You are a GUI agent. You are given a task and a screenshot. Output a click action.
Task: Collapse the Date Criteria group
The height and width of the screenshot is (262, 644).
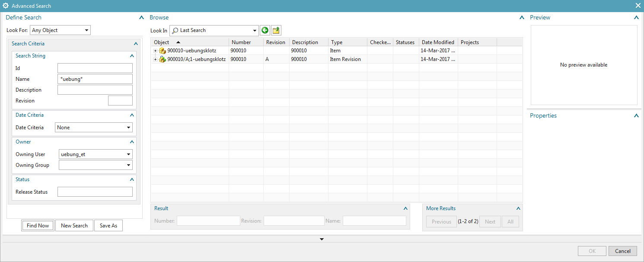(x=132, y=115)
